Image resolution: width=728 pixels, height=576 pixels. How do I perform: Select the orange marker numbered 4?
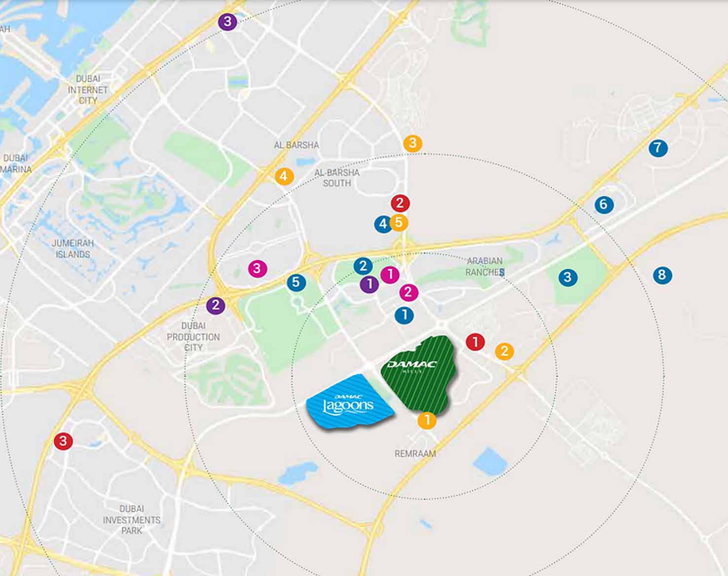[x=284, y=176]
